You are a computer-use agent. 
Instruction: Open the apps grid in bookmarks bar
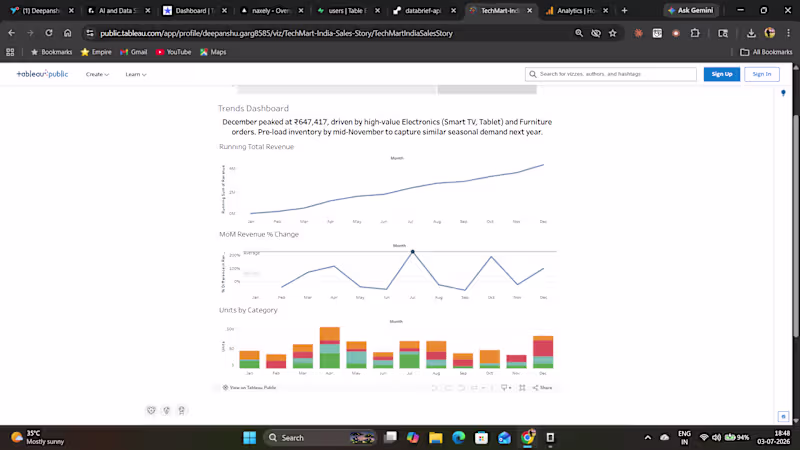tap(10, 52)
